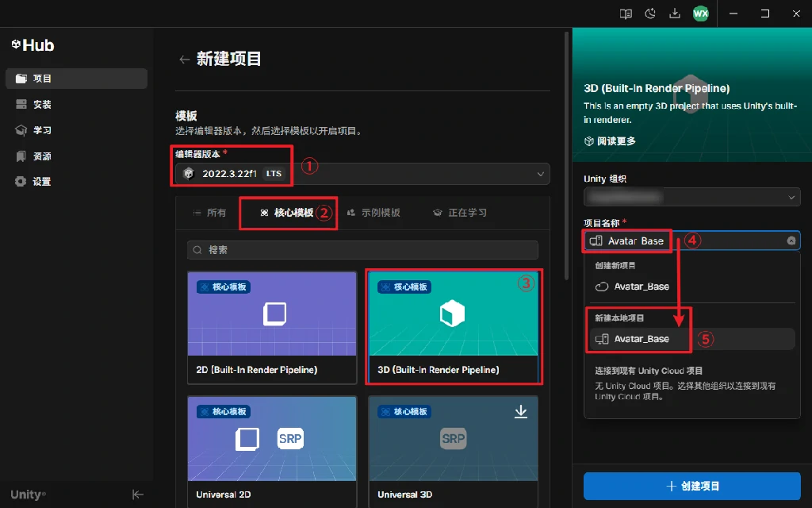Switch to the 示例模板 tab
Screen dimensions: 812x508
[x=373, y=213]
